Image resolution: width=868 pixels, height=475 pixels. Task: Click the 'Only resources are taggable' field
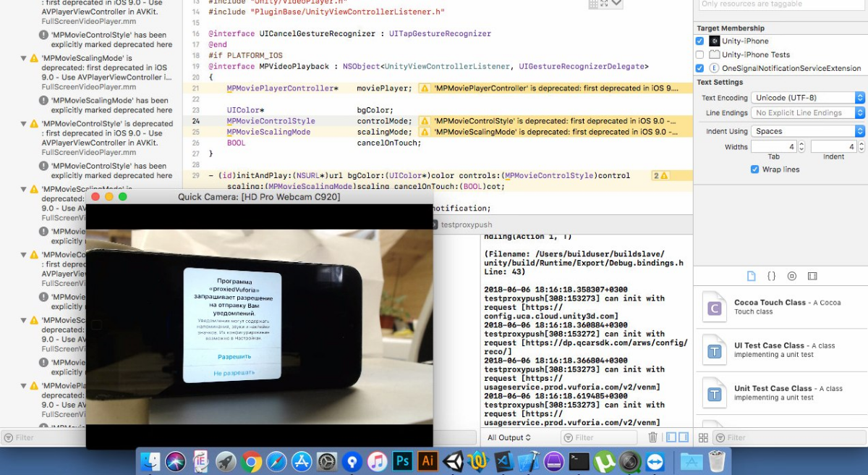(782, 4)
